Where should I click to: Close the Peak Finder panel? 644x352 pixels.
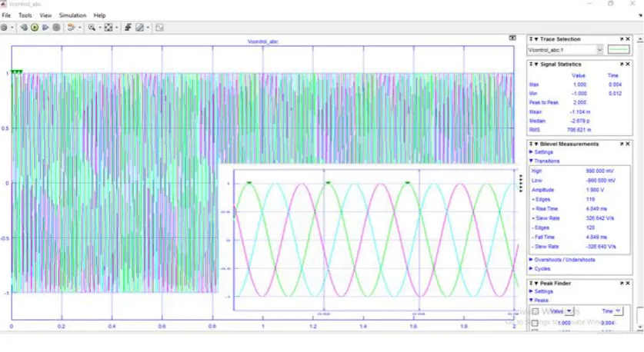(628, 284)
